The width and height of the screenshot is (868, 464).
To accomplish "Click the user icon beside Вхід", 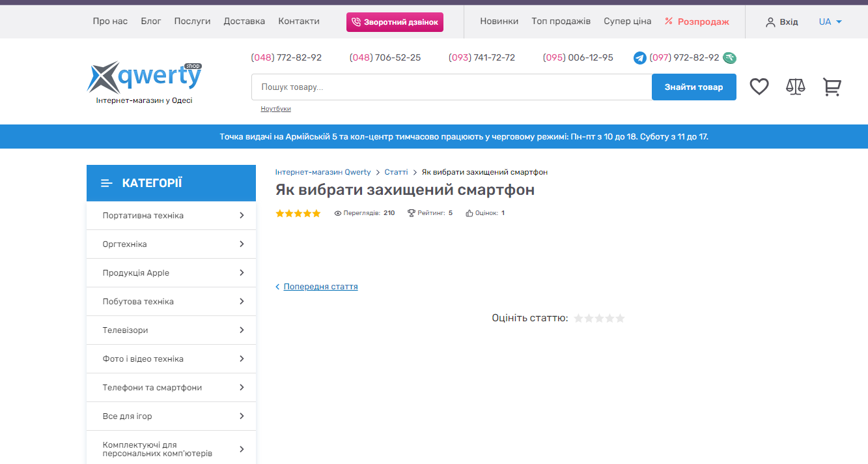I will [770, 22].
